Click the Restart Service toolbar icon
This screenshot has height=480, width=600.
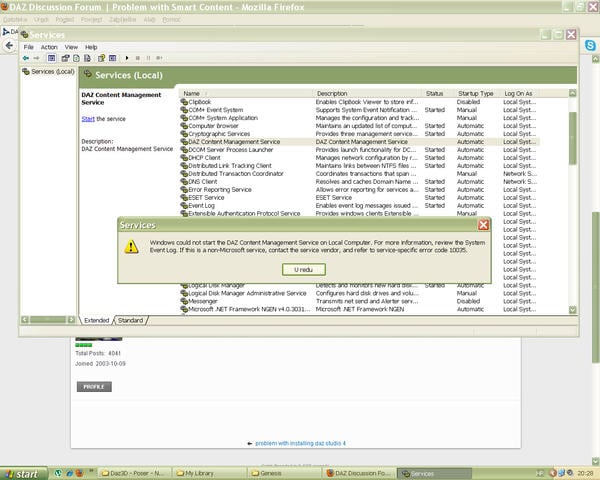click(x=160, y=58)
